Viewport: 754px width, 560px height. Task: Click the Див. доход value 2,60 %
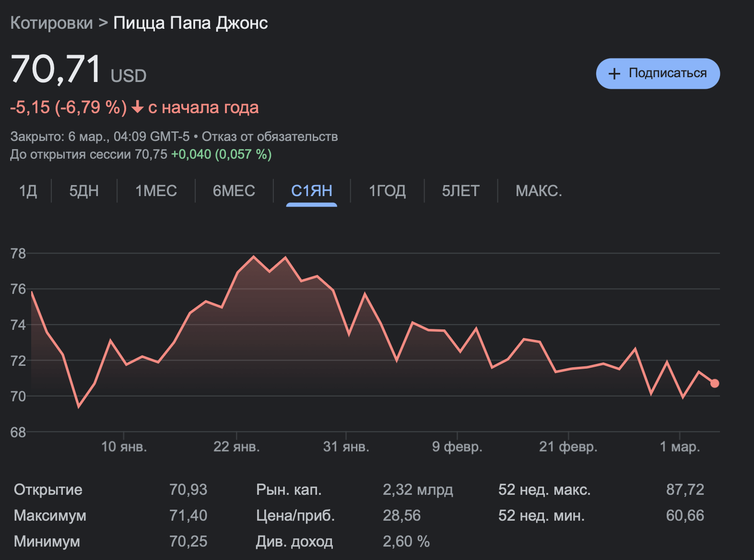point(406,541)
